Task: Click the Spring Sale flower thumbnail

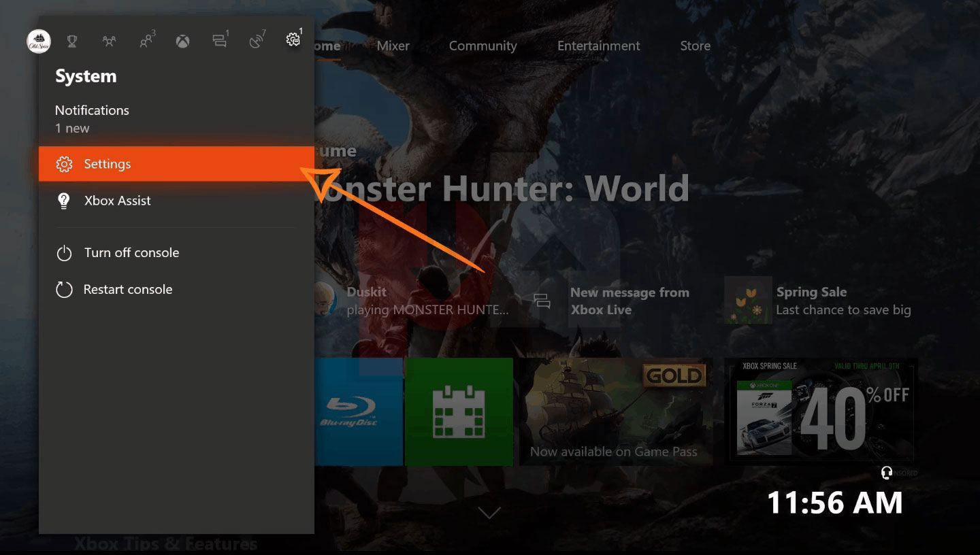Action: coord(748,300)
